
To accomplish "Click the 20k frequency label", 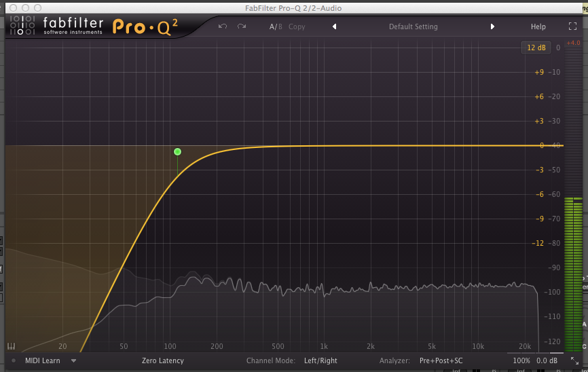I will point(525,346).
